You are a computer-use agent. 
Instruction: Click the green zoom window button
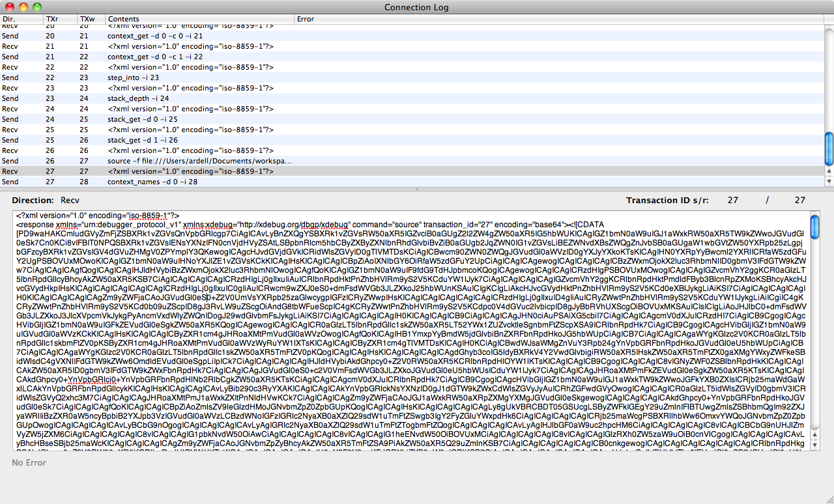pyautogui.click(x=37, y=7)
